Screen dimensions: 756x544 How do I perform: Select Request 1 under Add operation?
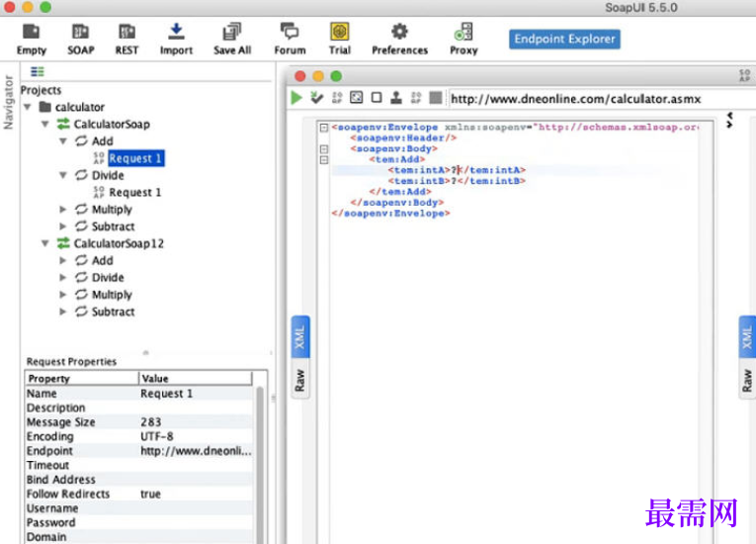[135, 158]
